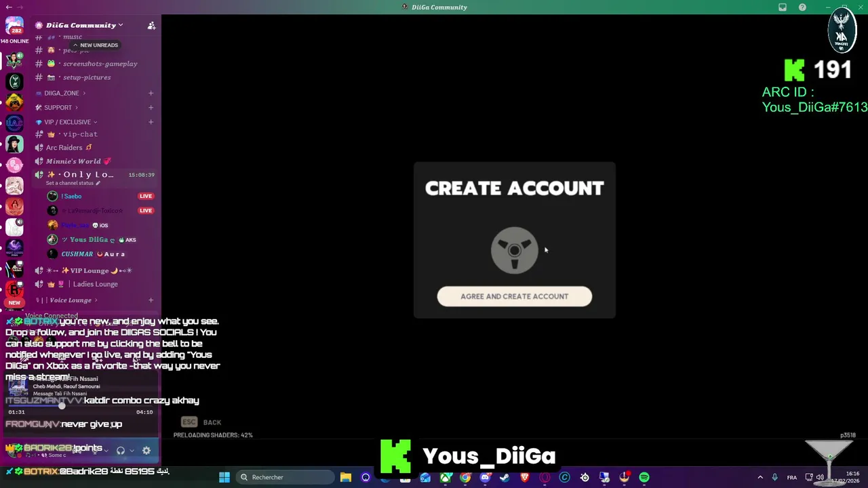Viewport: 868px width, 488px height.
Task: Open the Night Clouds server icon
Action: coord(14,248)
